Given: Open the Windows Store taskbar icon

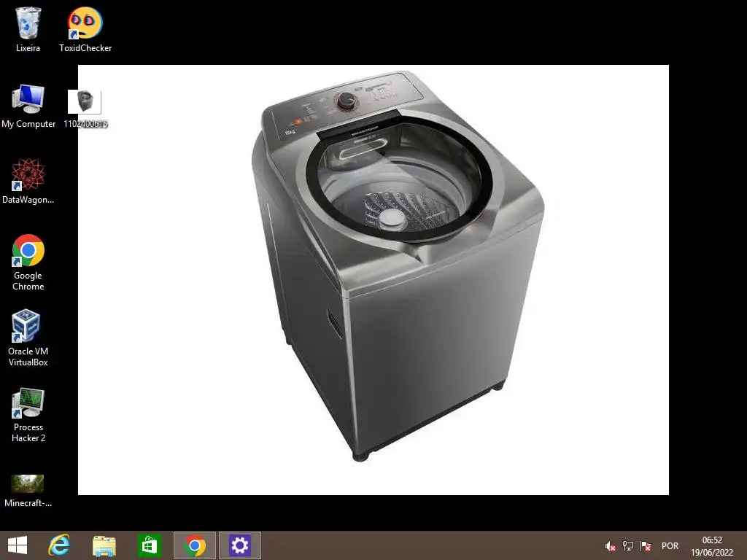Looking at the screenshot, I should pyautogui.click(x=149, y=545).
